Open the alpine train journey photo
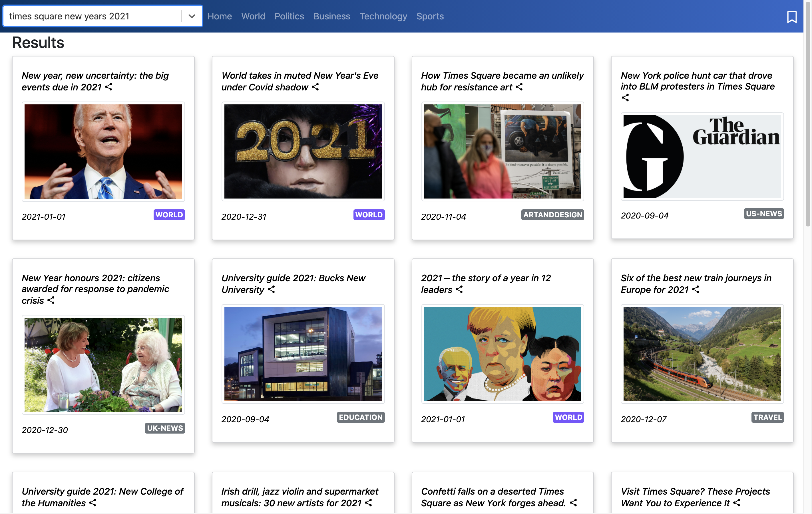The image size is (812, 514). 702,354
